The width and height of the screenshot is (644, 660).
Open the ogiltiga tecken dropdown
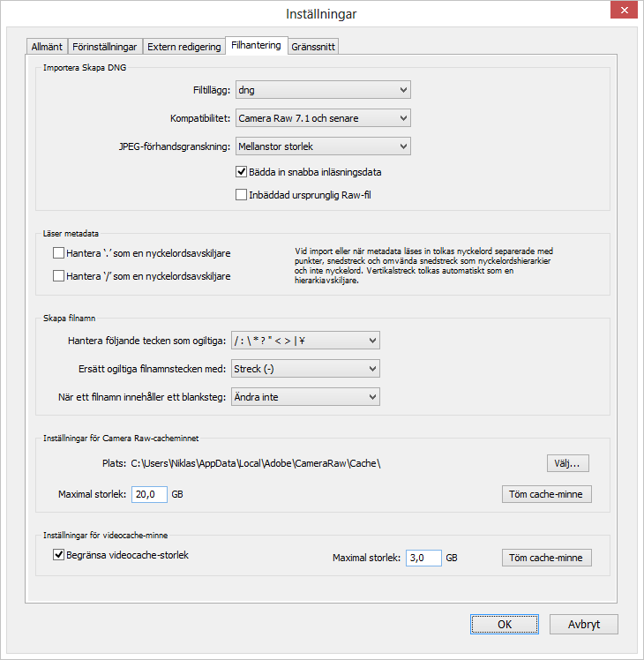pyautogui.click(x=305, y=341)
